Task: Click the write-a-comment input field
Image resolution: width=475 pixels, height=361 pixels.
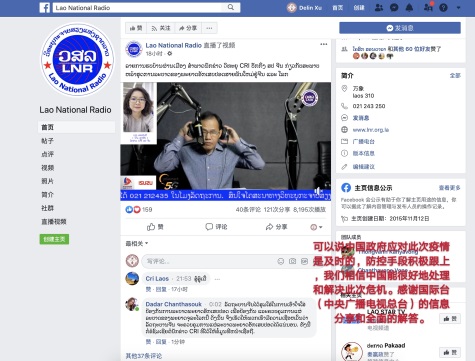Action: [208, 261]
